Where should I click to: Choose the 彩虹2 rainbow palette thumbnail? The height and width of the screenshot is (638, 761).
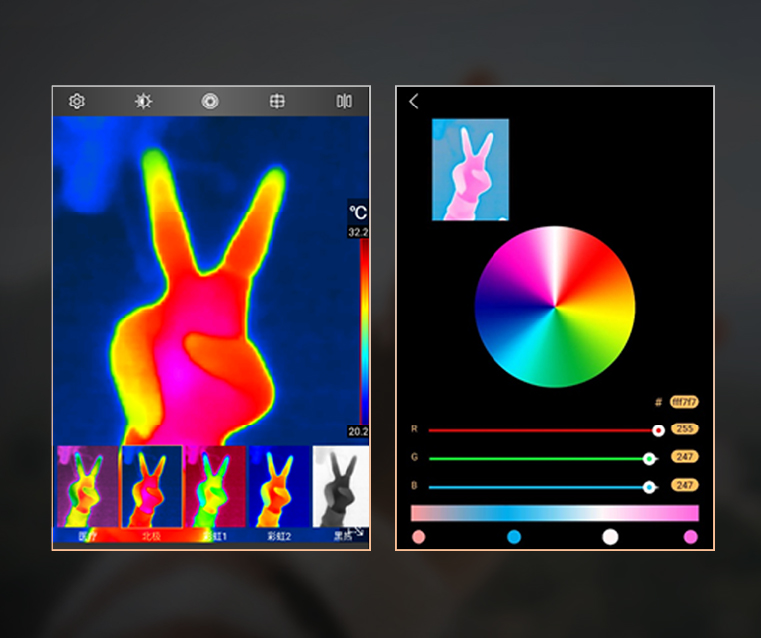coord(279,487)
